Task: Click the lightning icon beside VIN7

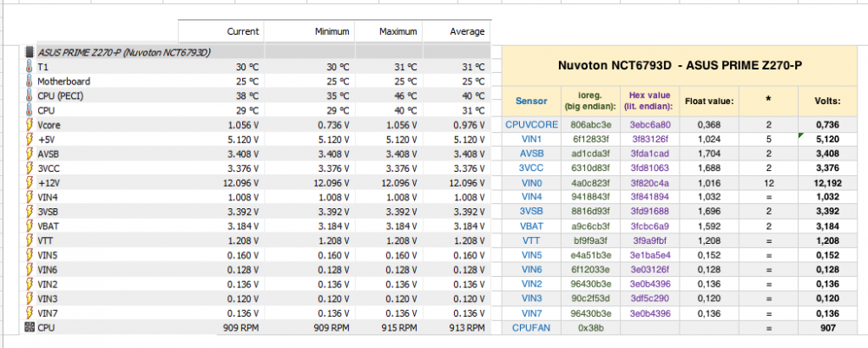Action: tap(30, 313)
